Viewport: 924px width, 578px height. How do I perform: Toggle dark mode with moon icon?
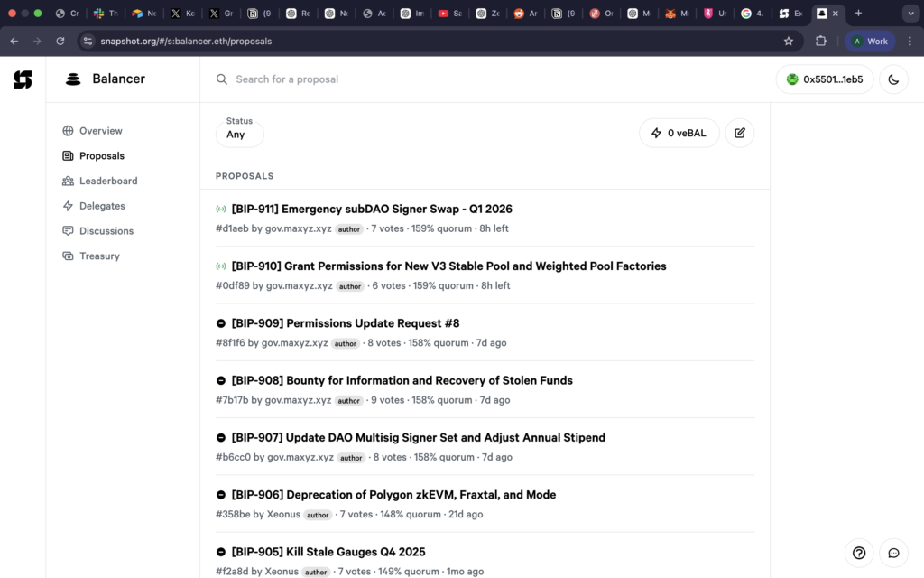coord(893,79)
